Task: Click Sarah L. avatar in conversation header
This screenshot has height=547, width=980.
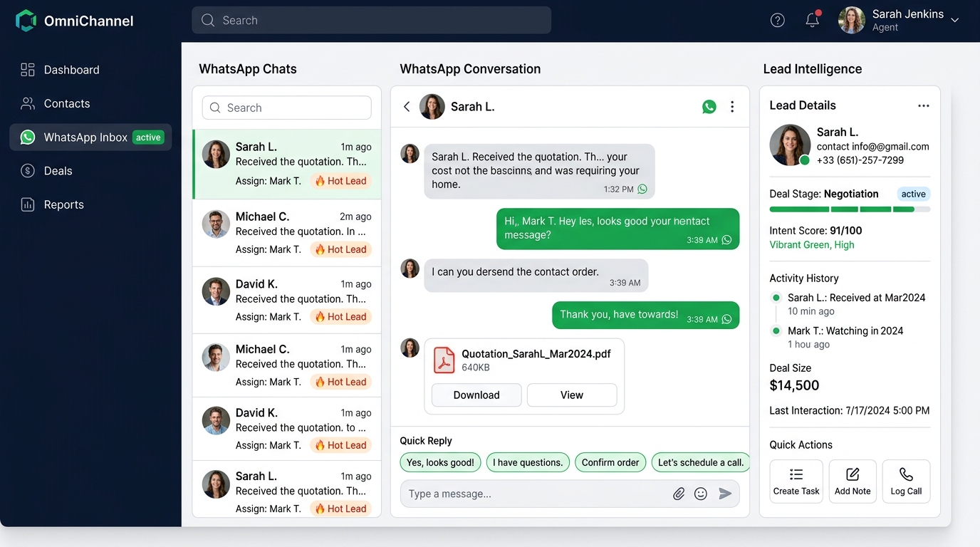Action: [x=432, y=107]
